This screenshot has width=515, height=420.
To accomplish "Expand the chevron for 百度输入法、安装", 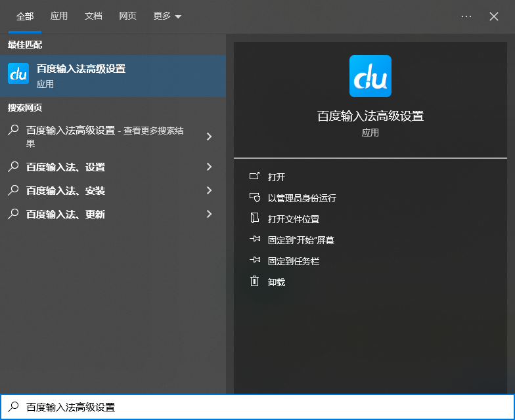I will 209,190.
